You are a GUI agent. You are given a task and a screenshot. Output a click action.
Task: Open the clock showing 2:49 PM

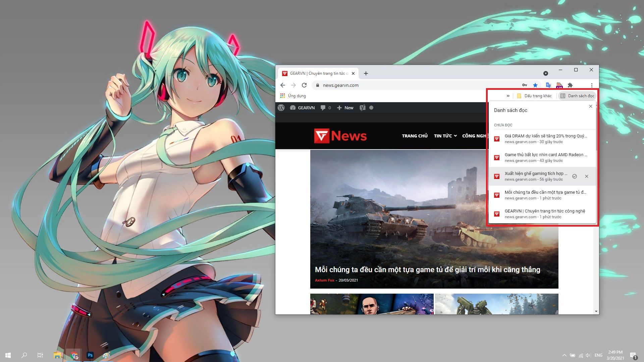(x=615, y=355)
